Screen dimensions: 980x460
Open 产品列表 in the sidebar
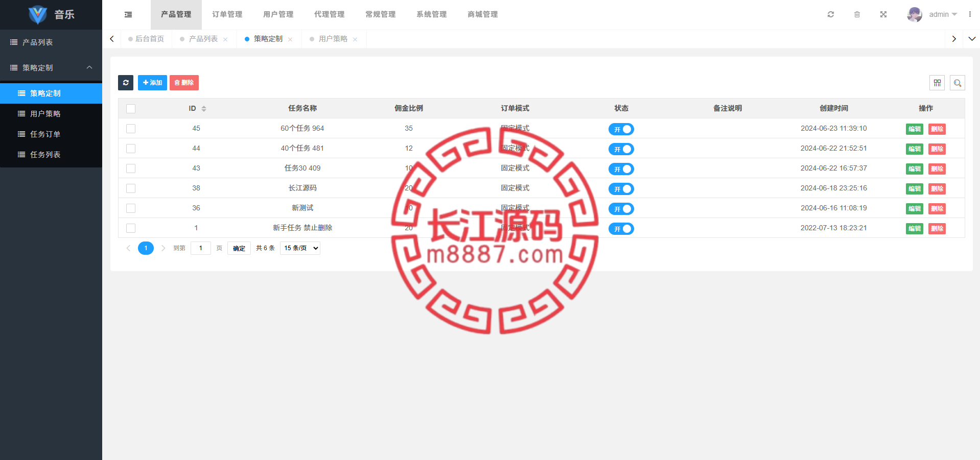pos(51,42)
